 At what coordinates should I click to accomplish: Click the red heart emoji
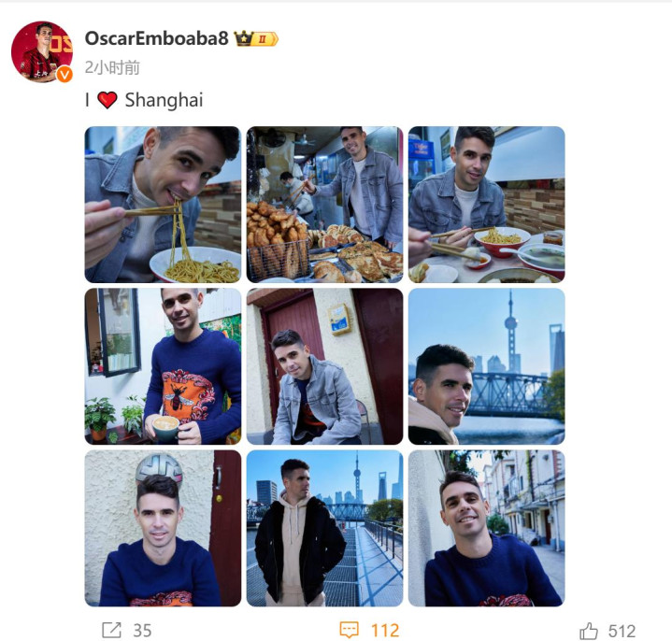tap(107, 100)
